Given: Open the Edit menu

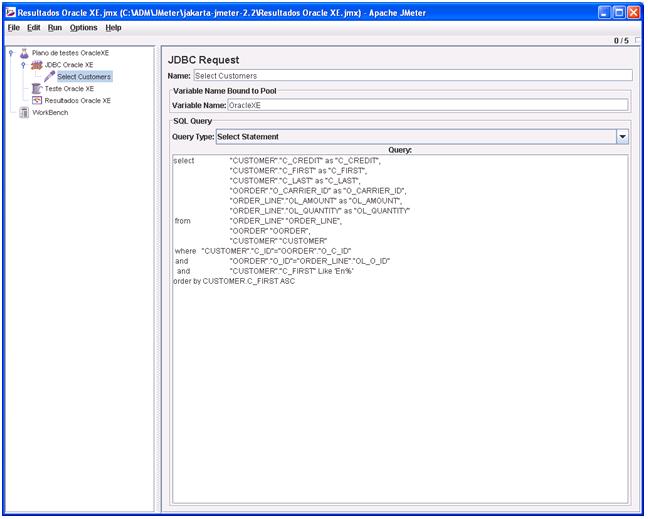Looking at the screenshot, I should [x=34, y=27].
